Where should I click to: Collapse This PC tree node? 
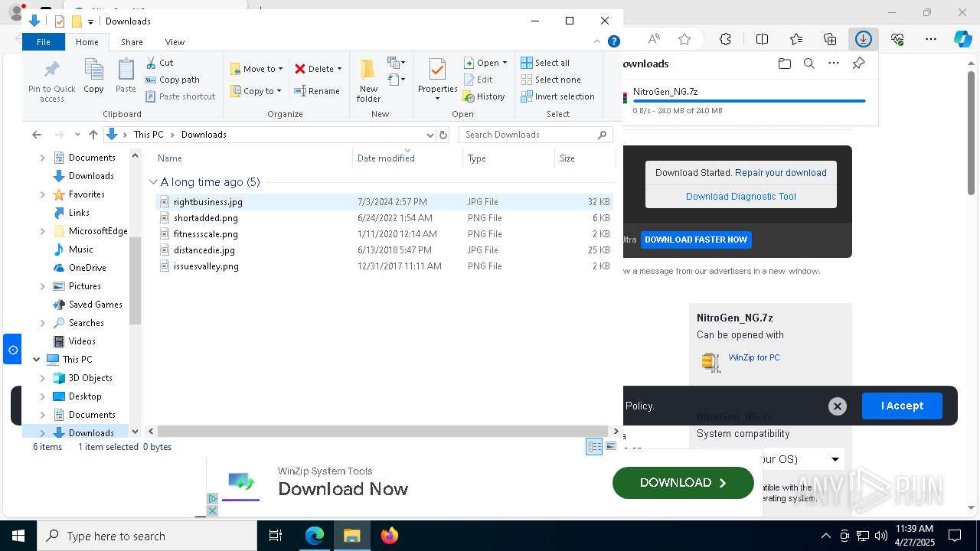pyautogui.click(x=36, y=360)
